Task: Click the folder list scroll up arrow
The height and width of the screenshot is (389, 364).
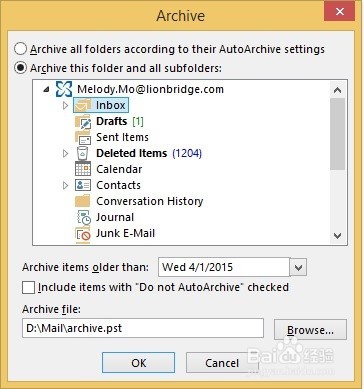Action: point(337,89)
